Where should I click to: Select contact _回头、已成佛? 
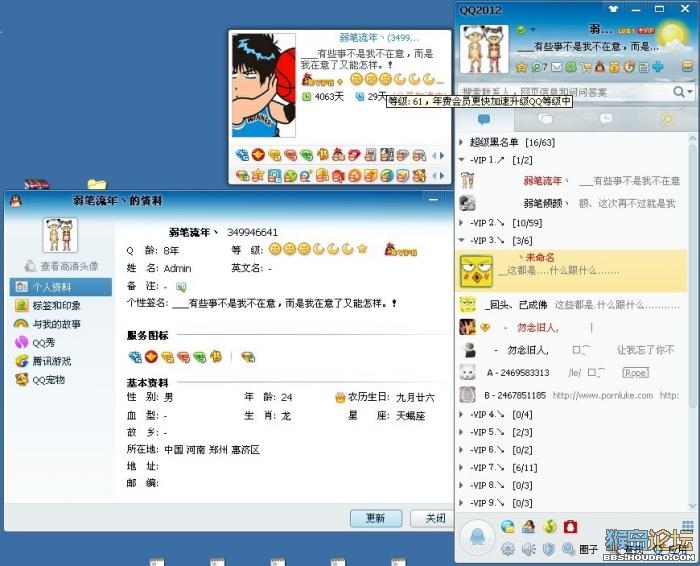point(571,305)
